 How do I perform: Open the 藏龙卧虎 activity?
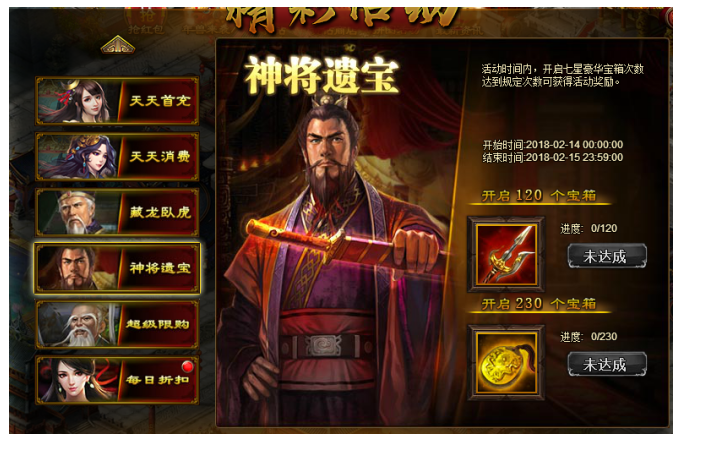117,212
